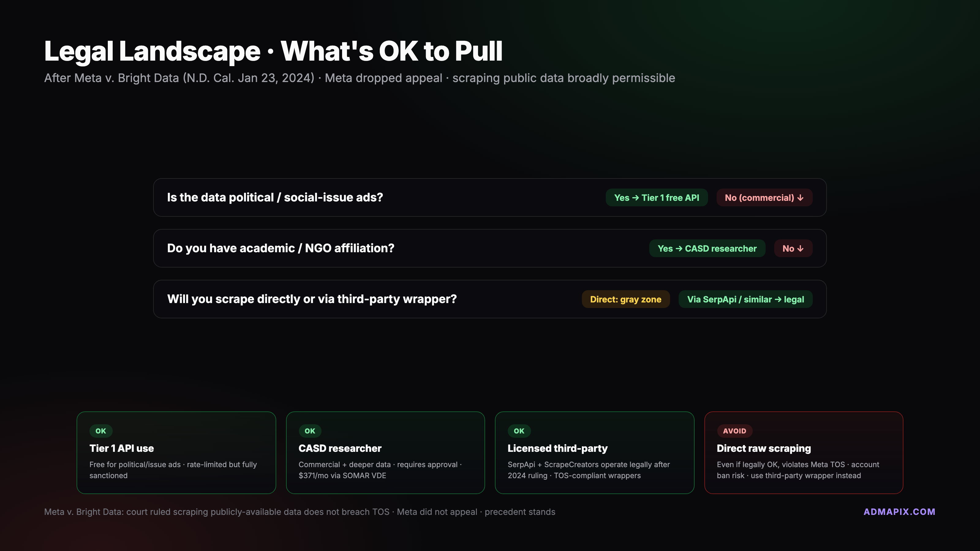This screenshot has height=551, width=980.
Task: Choose 'Yes → CASD researcher' option
Action: 707,249
